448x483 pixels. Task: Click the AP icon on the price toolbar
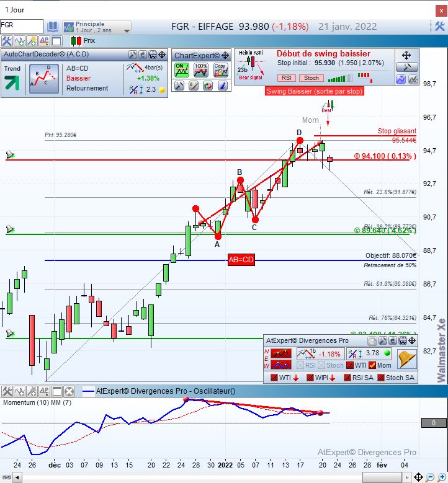[44, 41]
